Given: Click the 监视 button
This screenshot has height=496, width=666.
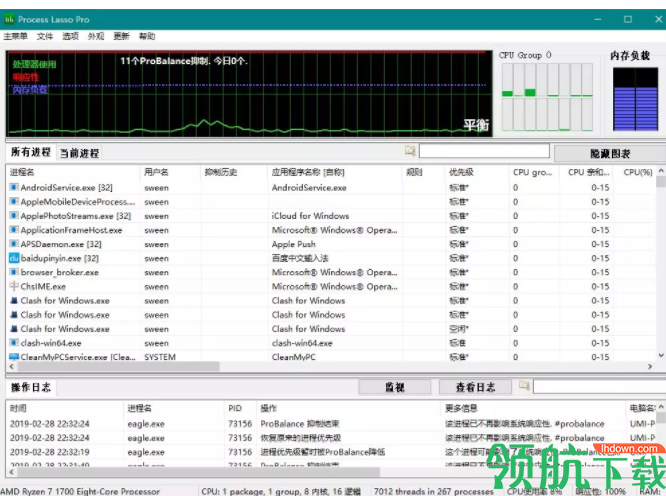Looking at the screenshot, I should click(395, 387).
